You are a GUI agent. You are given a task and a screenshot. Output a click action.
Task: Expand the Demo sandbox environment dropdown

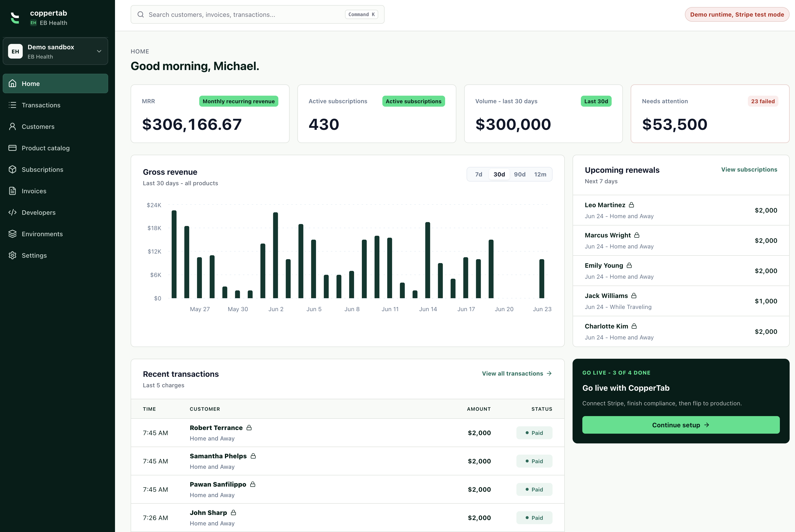(55, 51)
